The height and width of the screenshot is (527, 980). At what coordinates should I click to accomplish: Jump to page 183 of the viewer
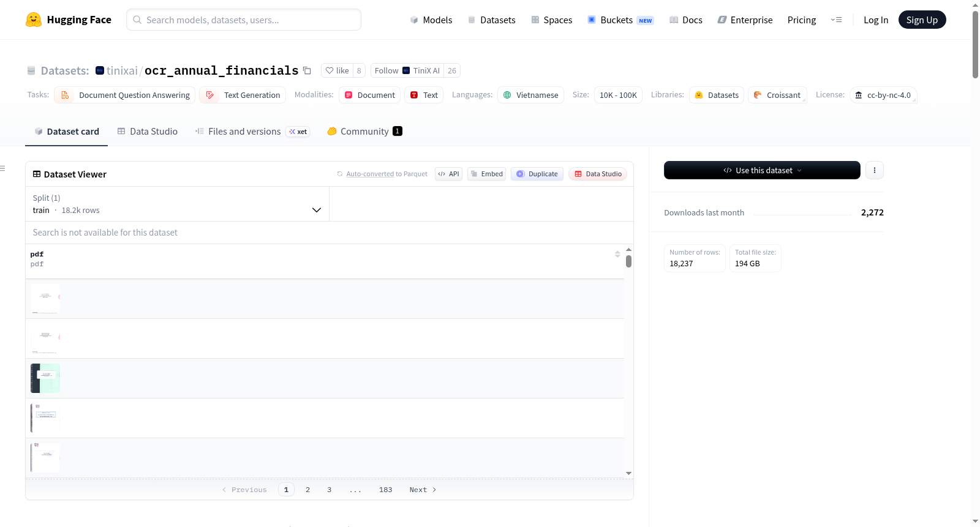click(385, 490)
